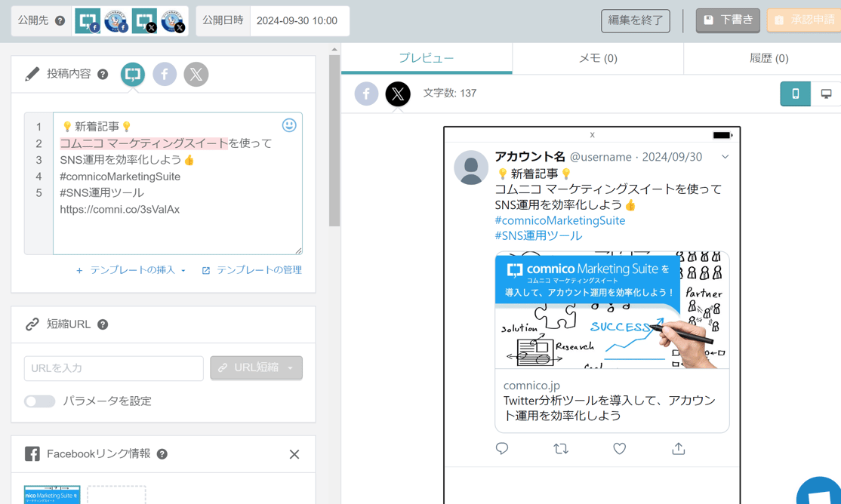841x504 pixels.
Task: Toggle パラメータを設定 switch on
Action: coord(39,401)
